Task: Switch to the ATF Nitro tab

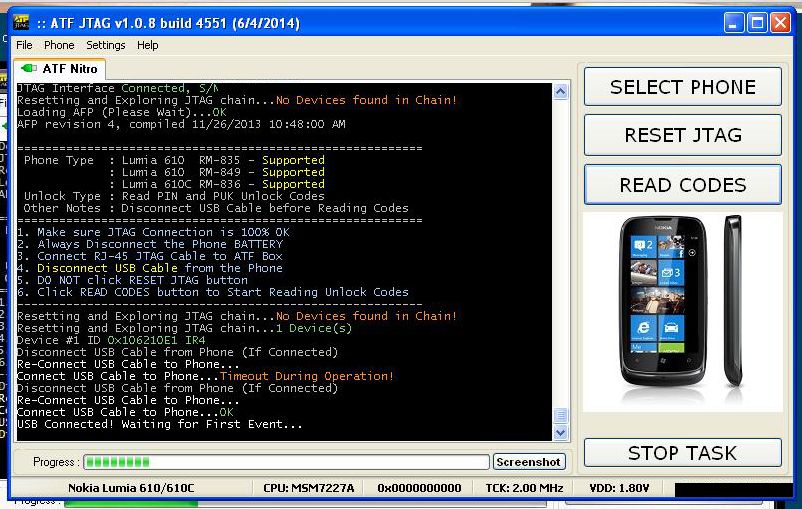Action: pyautogui.click(x=61, y=69)
